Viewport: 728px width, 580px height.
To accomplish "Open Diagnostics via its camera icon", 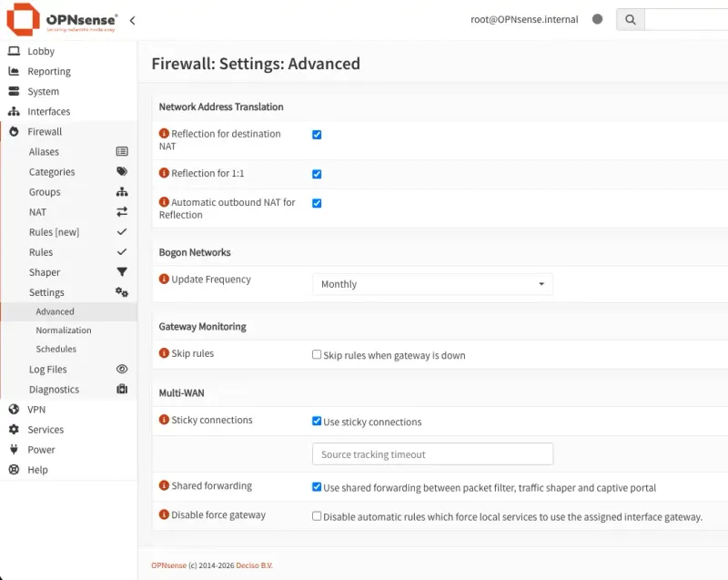I will click(x=120, y=389).
